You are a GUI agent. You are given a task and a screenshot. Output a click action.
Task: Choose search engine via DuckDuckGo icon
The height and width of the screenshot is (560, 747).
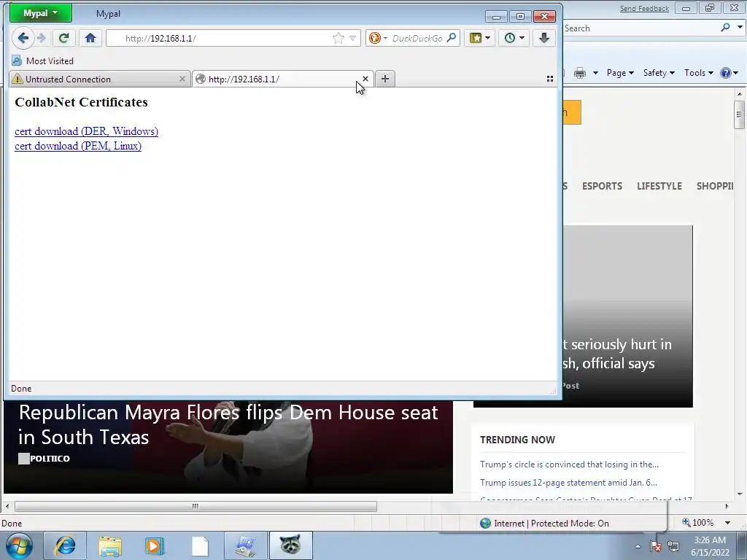pos(377,38)
